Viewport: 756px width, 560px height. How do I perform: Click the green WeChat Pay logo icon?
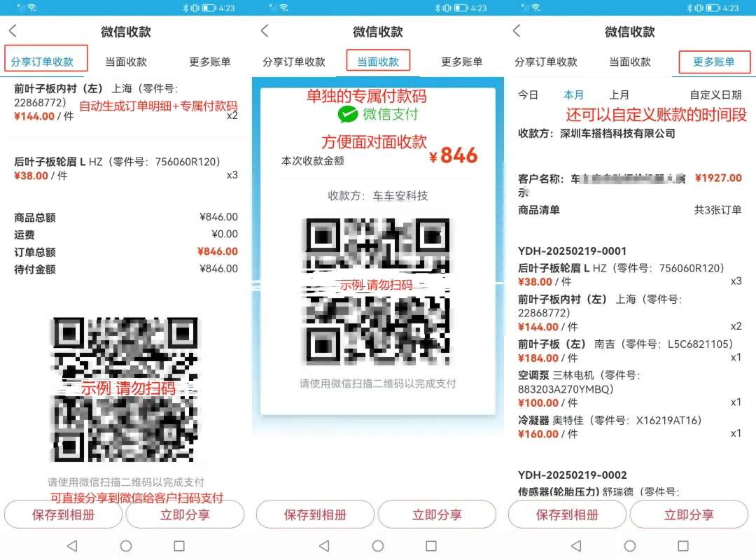[x=347, y=114]
